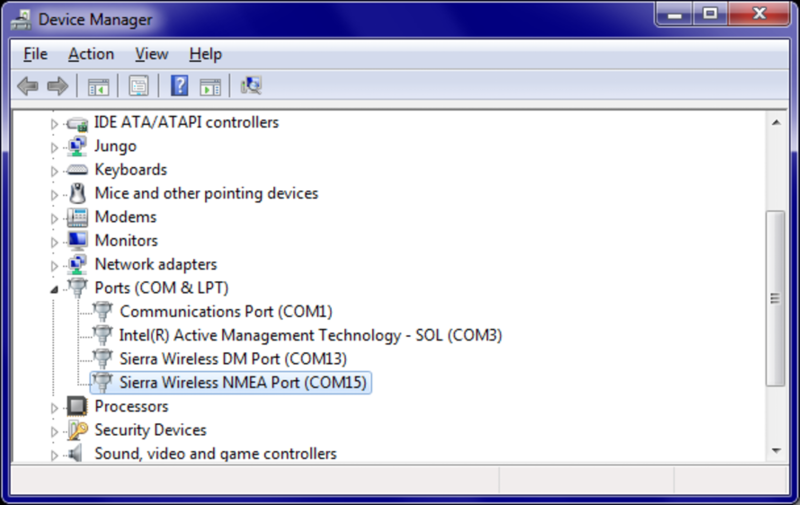Click Show/Hide Console Tree toolbar icon

pos(98,86)
